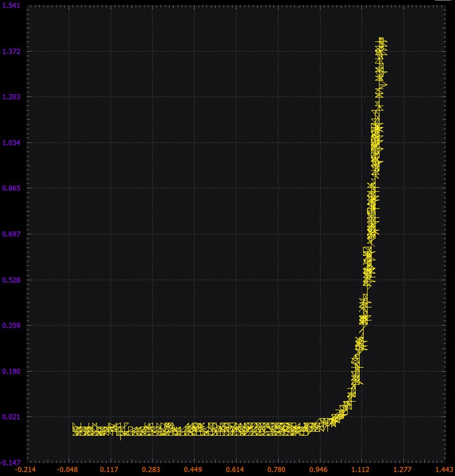The image size is (455, 476).
Task: Select the 1.372 vertical axis label
Action: [11, 52]
